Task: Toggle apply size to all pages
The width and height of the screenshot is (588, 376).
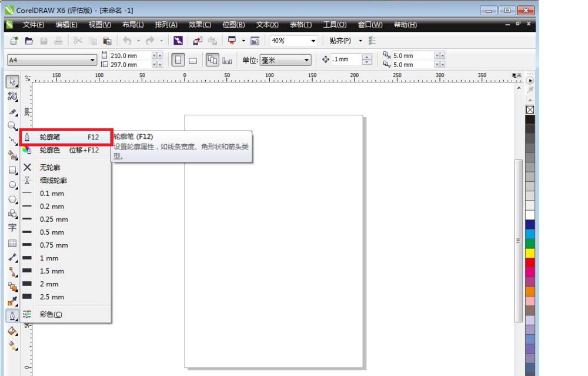Action: pos(212,59)
